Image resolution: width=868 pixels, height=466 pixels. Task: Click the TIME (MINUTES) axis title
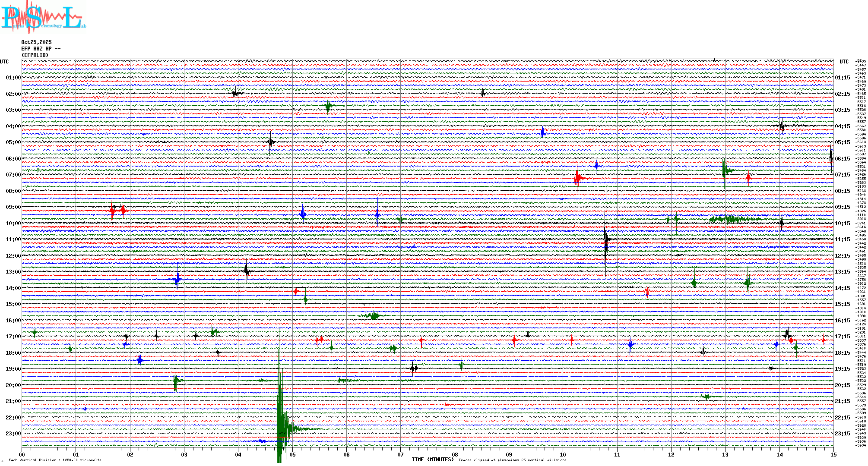[432, 460]
